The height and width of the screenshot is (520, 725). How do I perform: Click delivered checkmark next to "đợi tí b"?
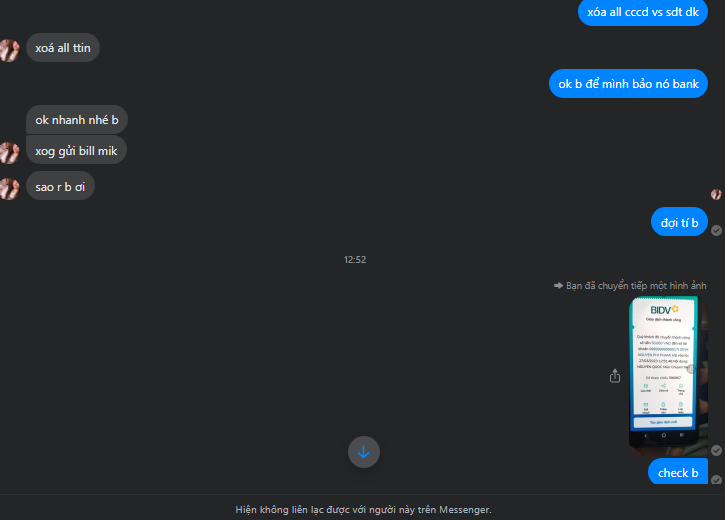(x=716, y=230)
